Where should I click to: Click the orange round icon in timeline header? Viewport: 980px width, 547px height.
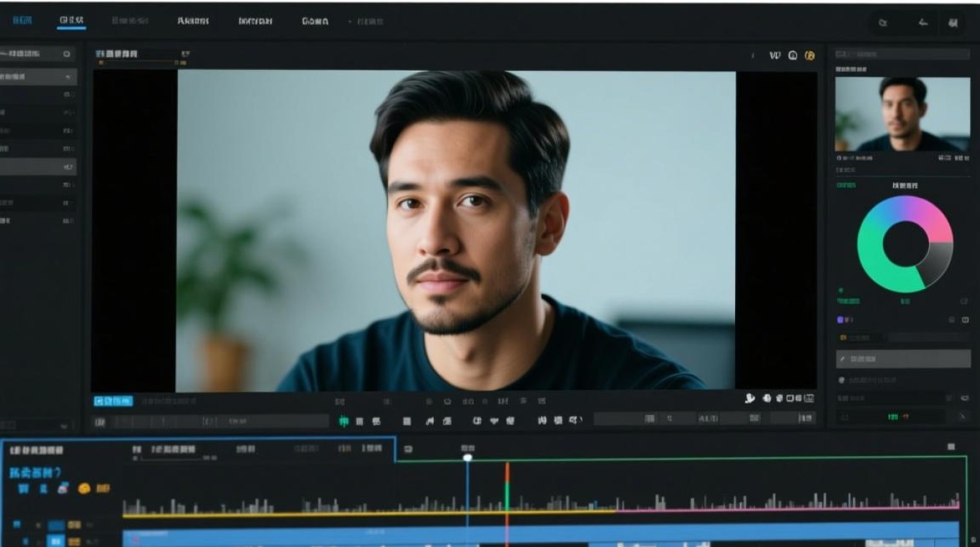84,489
